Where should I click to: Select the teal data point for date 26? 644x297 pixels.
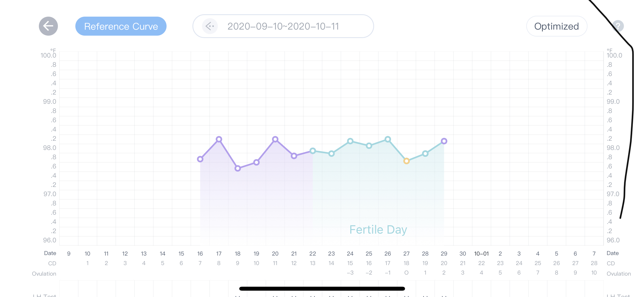pyautogui.click(x=388, y=139)
